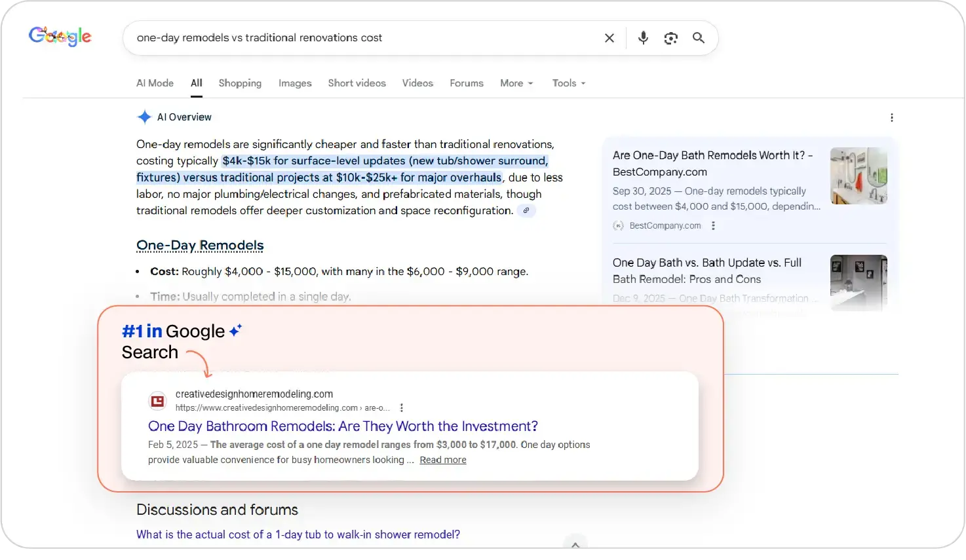The height and width of the screenshot is (560, 966).
Task: Activate voice search with the microphone icon
Action: coord(643,37)
